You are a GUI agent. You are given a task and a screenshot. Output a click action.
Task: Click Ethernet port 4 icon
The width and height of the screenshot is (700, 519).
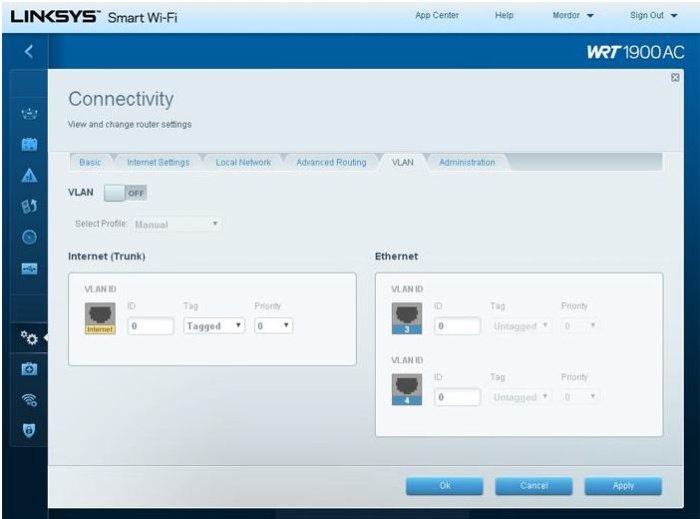click(x=407, y=389)
